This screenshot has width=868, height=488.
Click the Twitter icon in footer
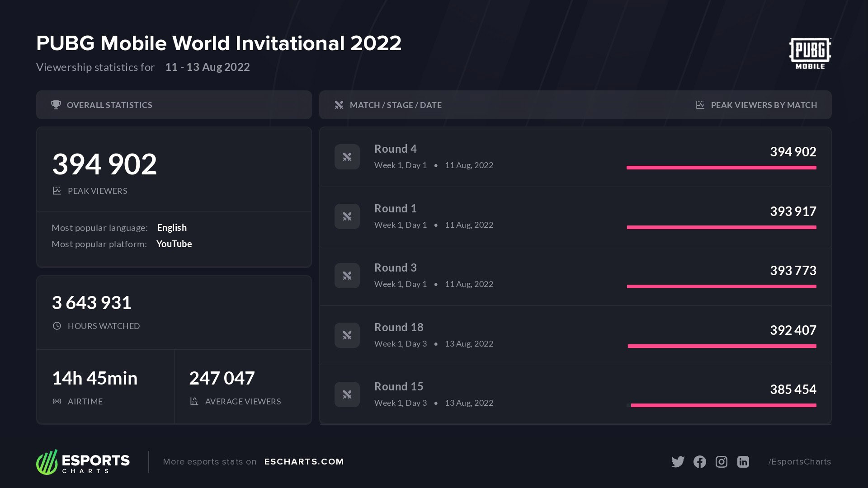678,462
